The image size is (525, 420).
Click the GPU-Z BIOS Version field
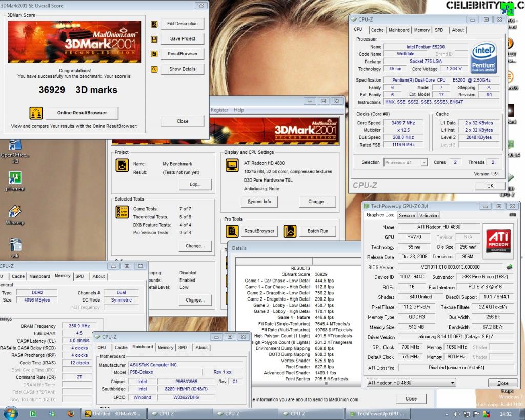point(450,267)
